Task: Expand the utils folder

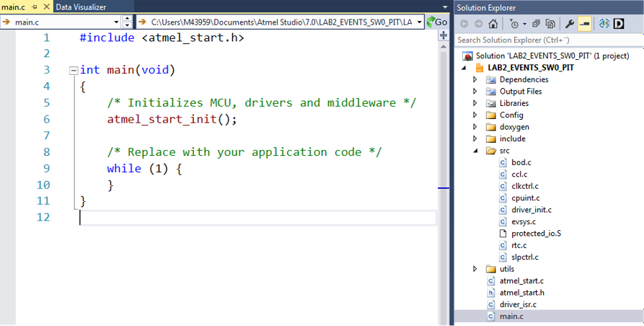Action: [x=475, y=269]
